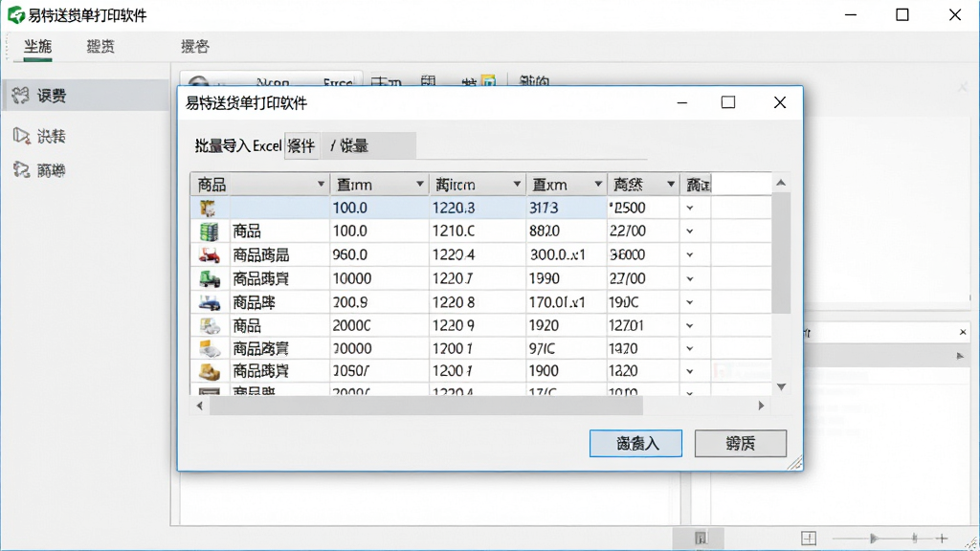Open the fourth column header filter dropdown
The width and height of the screenshot is (980, 551).
pos(598,185)
